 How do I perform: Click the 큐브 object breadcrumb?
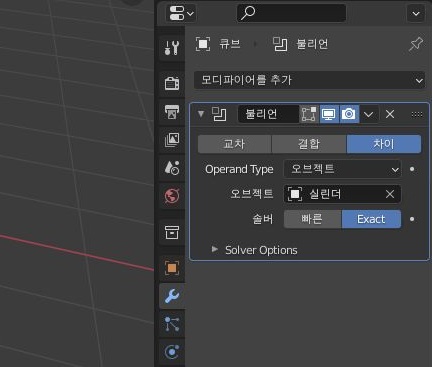(x=218, y=44)
